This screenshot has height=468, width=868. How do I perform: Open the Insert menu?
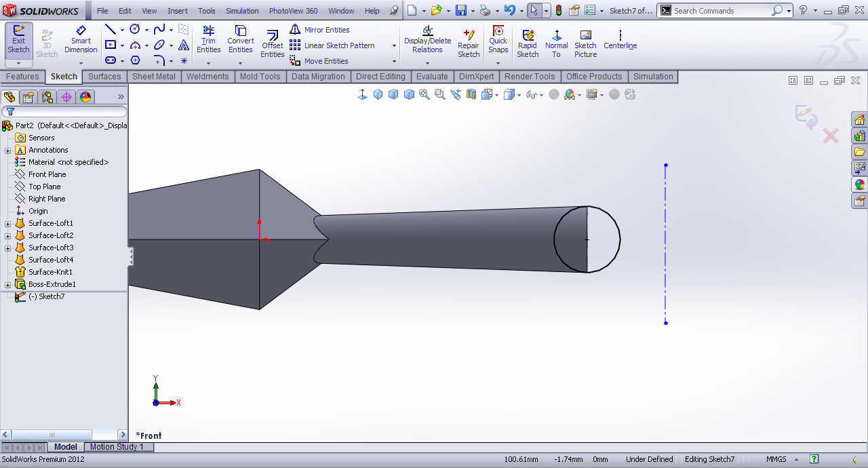click(x=178, y=11)
